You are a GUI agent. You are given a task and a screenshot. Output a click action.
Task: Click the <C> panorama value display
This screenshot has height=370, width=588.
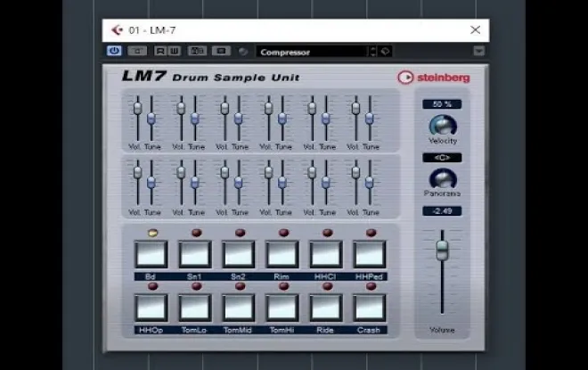(442, 158)
